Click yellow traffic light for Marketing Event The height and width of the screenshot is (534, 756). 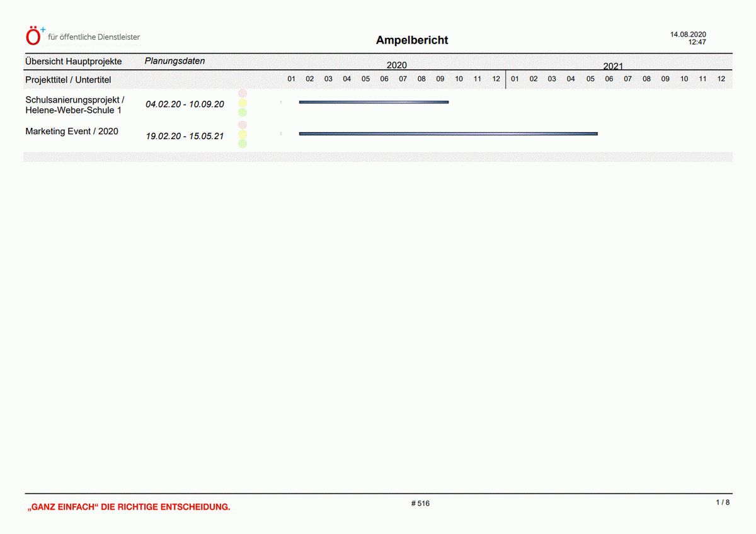243,135
